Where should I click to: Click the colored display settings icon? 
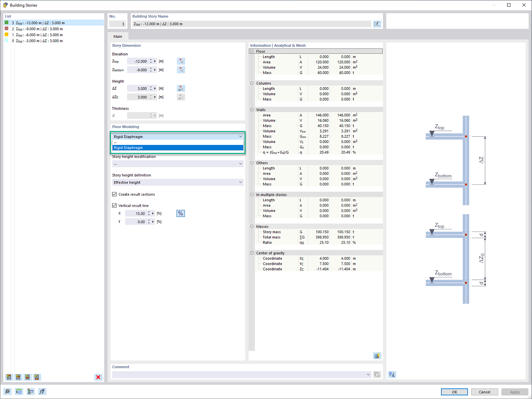[30, 392]
